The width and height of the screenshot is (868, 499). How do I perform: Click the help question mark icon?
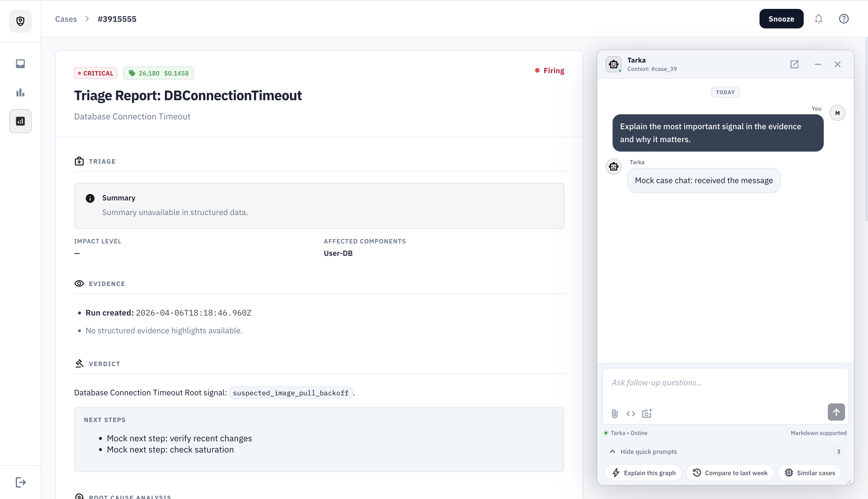point(843,19)
